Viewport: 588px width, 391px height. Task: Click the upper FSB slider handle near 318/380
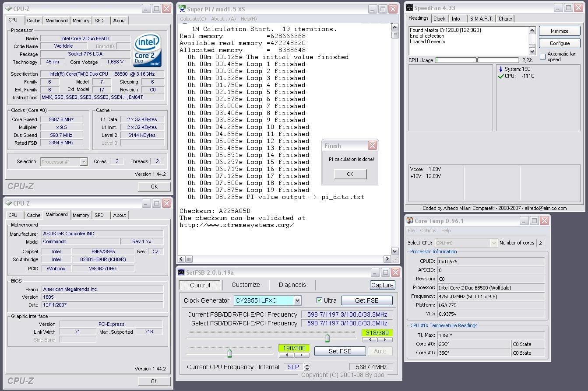327,338
